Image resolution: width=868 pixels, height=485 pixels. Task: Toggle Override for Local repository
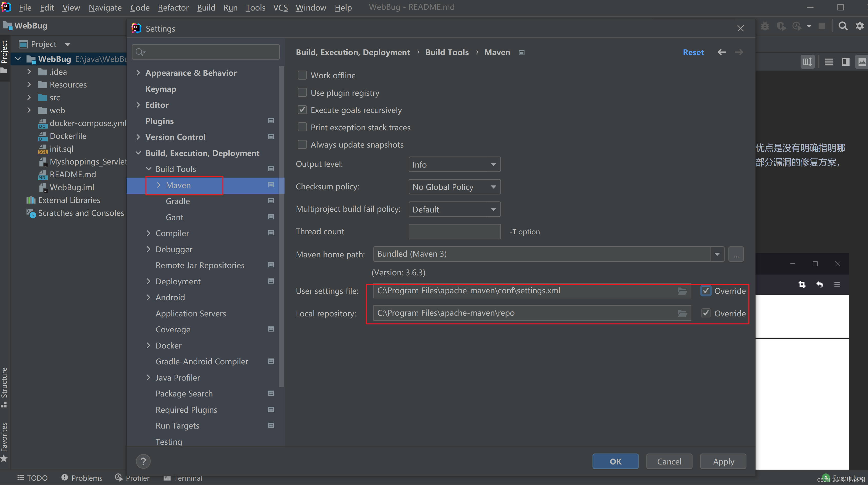[705, 313]
